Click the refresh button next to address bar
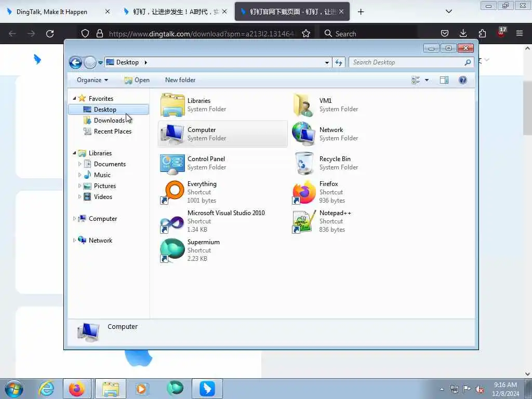The image size is (532, 399). (339, 62)
